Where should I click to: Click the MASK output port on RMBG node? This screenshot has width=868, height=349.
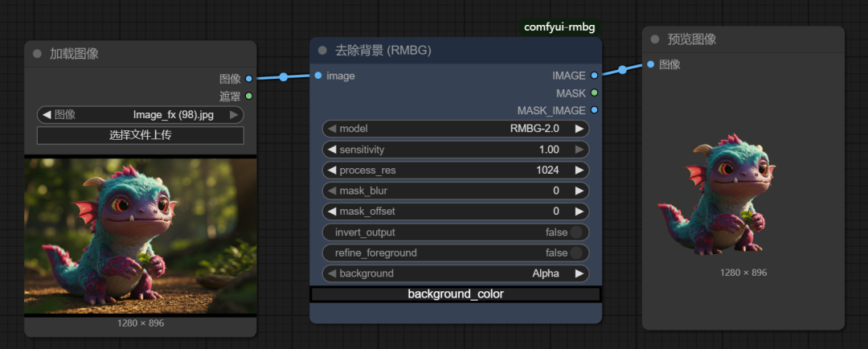(x=594, y=92)
